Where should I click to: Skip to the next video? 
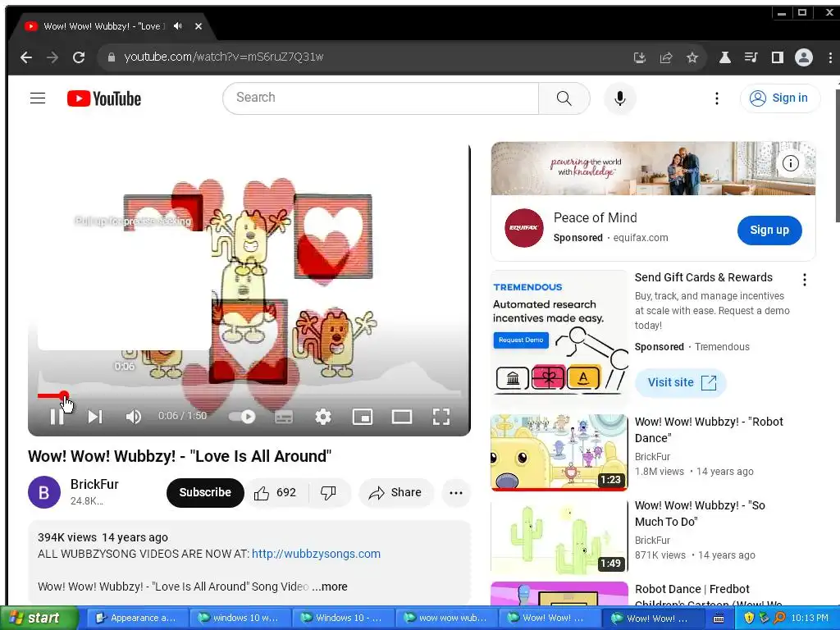[95, 416]
